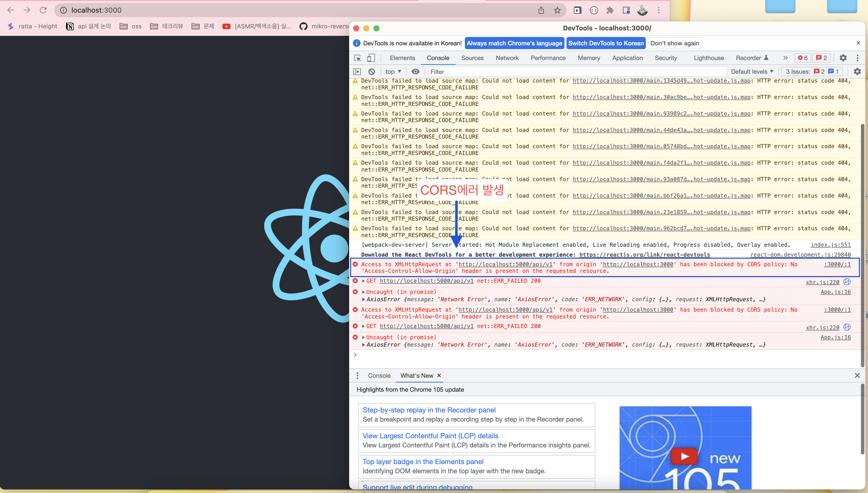Click the inspect element picker icon

click(357, 58)
